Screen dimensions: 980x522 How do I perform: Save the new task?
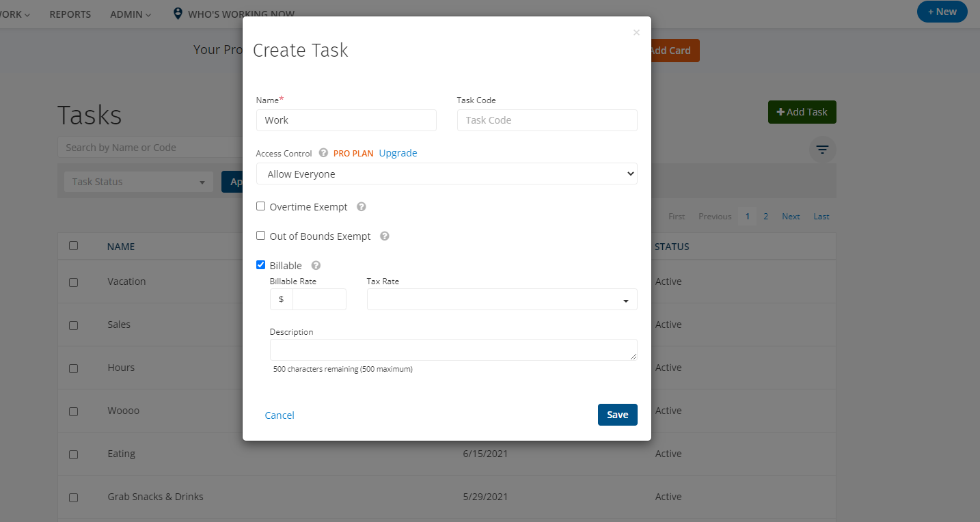coord(618,415)
